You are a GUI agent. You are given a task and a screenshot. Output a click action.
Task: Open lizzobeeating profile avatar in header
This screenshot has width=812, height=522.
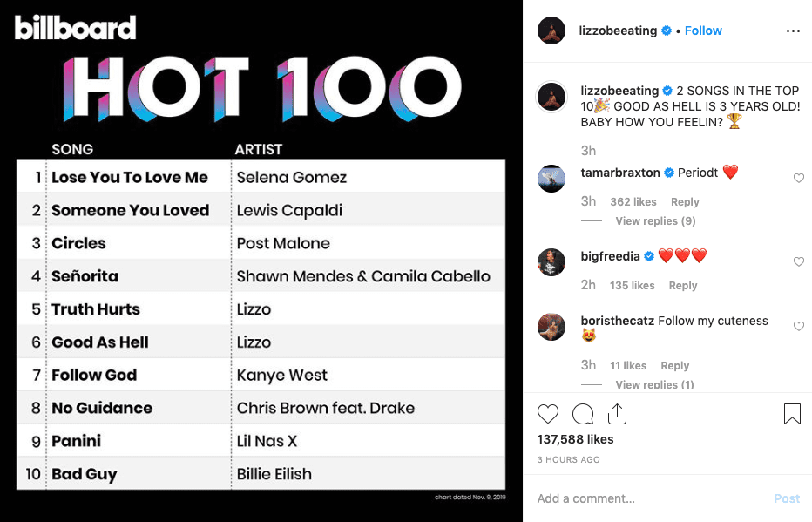pos(551,31)
